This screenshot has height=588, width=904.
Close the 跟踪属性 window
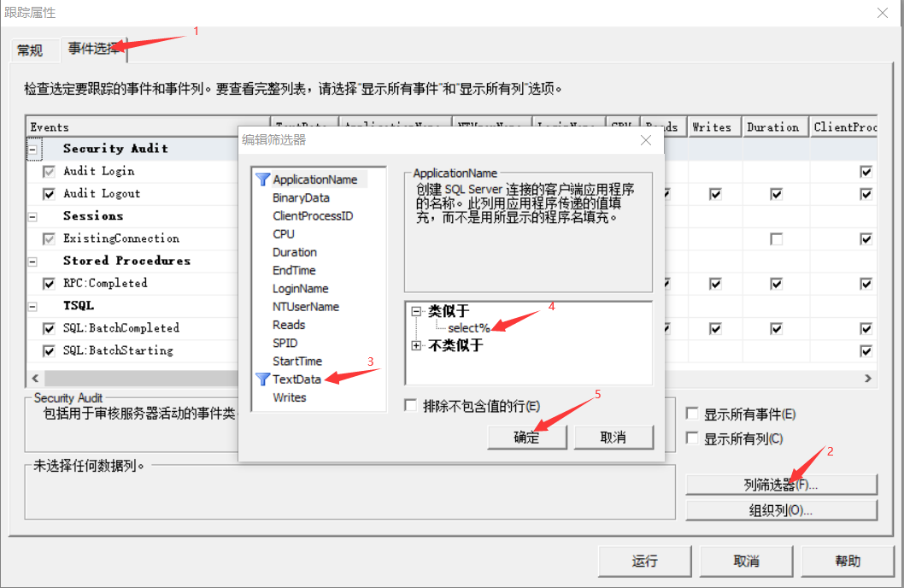click(x=882, y=13)
